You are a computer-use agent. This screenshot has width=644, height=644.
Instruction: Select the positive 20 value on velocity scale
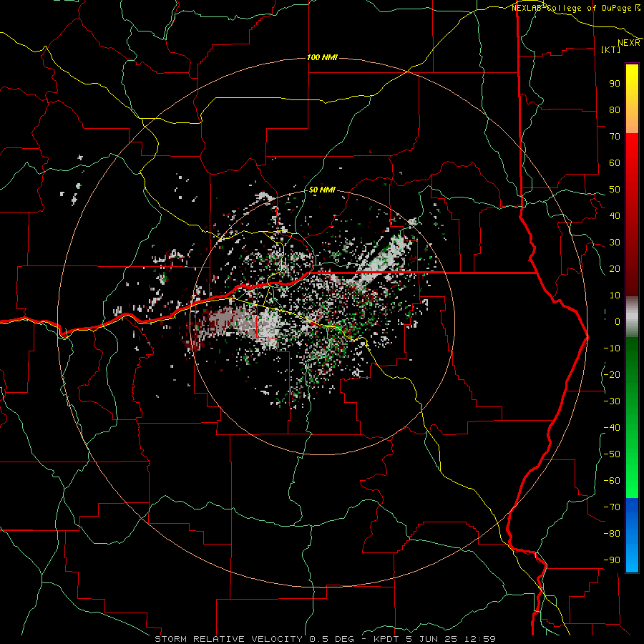[615, 268]
